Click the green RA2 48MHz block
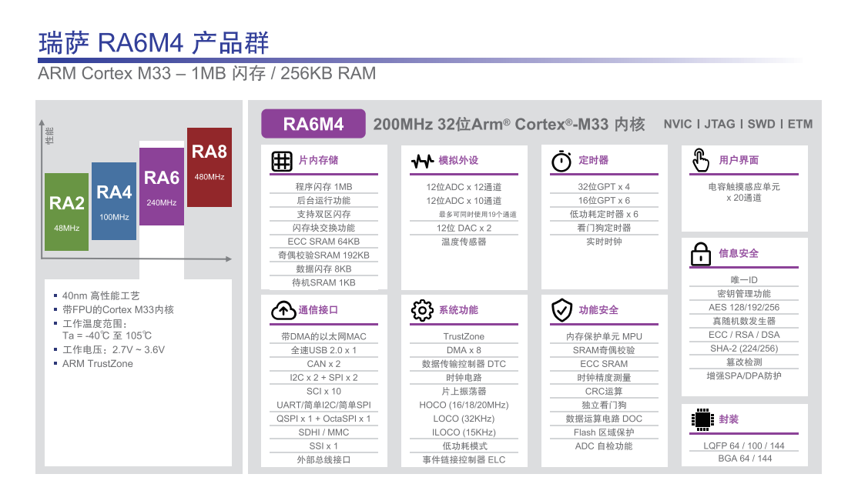Image resolution: width=858 pixels, height=504 pixels. point(66,212)
